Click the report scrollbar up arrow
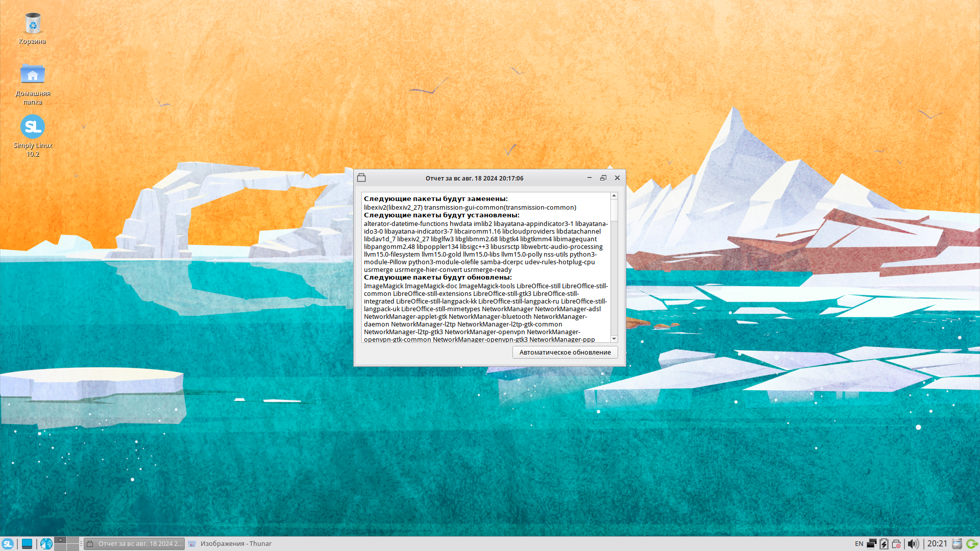This screenshot has height=551, width=980. [614, 196]
